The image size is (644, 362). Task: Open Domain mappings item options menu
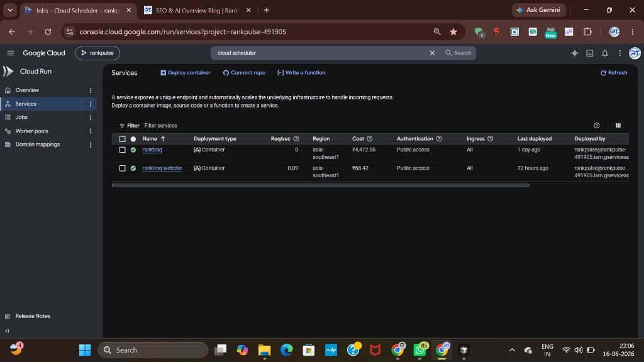coord(91,145)
